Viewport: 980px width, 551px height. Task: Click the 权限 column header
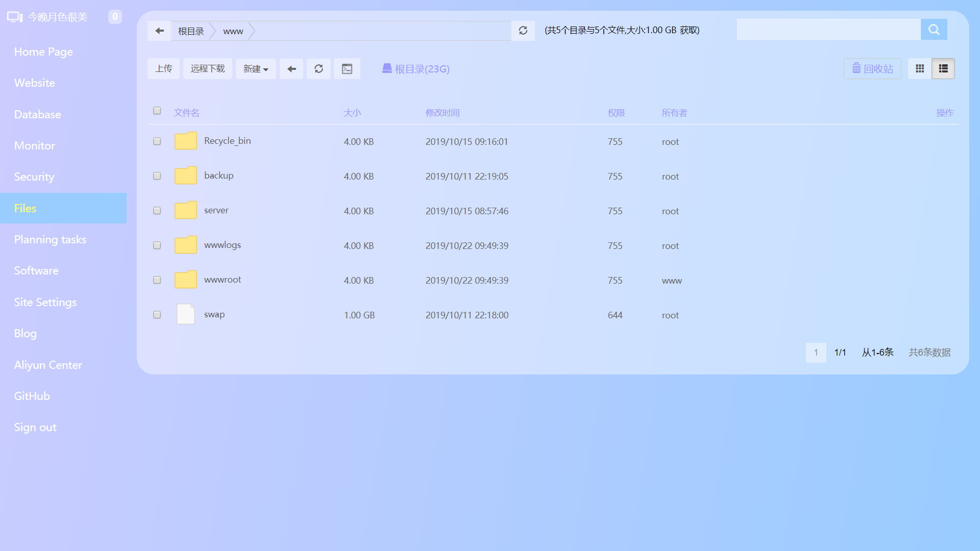(616, 113)
